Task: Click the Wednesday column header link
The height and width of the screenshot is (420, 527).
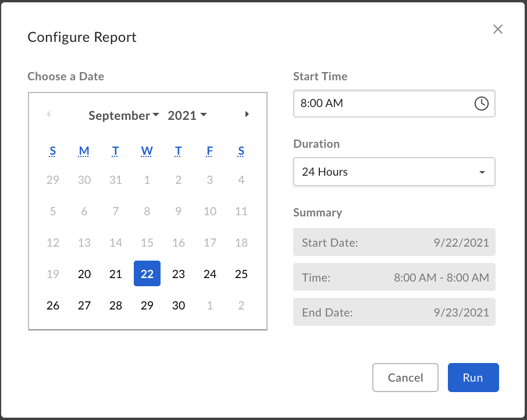Action: [147, 151]
